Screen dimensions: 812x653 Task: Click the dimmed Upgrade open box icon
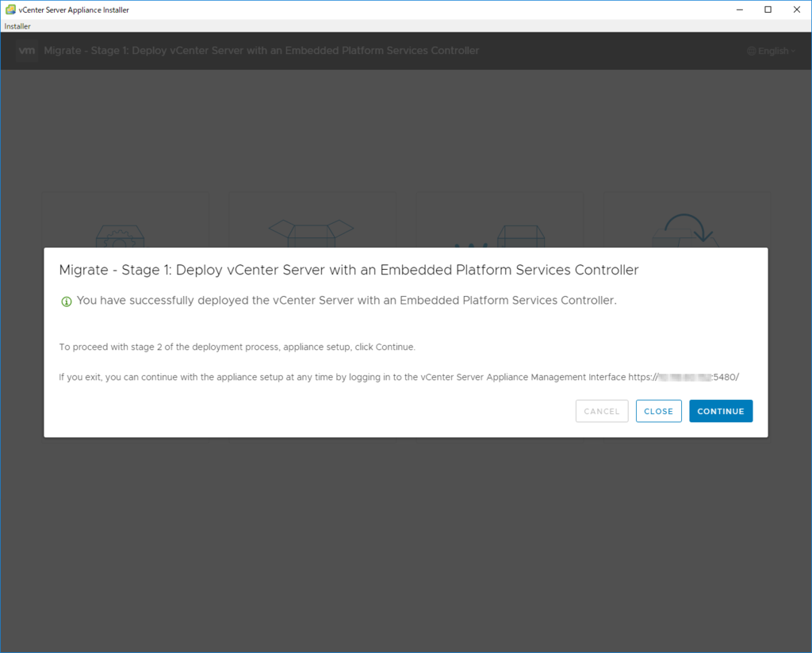(x=311, y=233)
